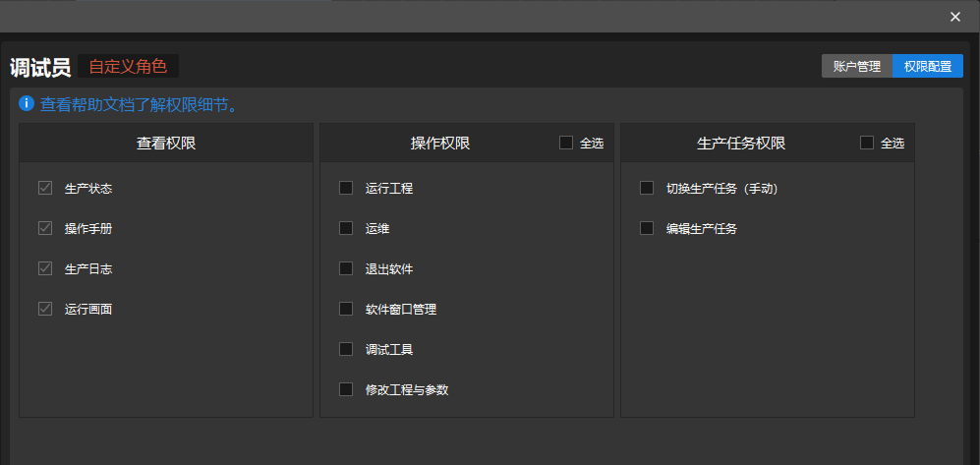Enable the 运行工程 permission checkbox
Viewport: 980px width, 465px height.
pos(346,188)
